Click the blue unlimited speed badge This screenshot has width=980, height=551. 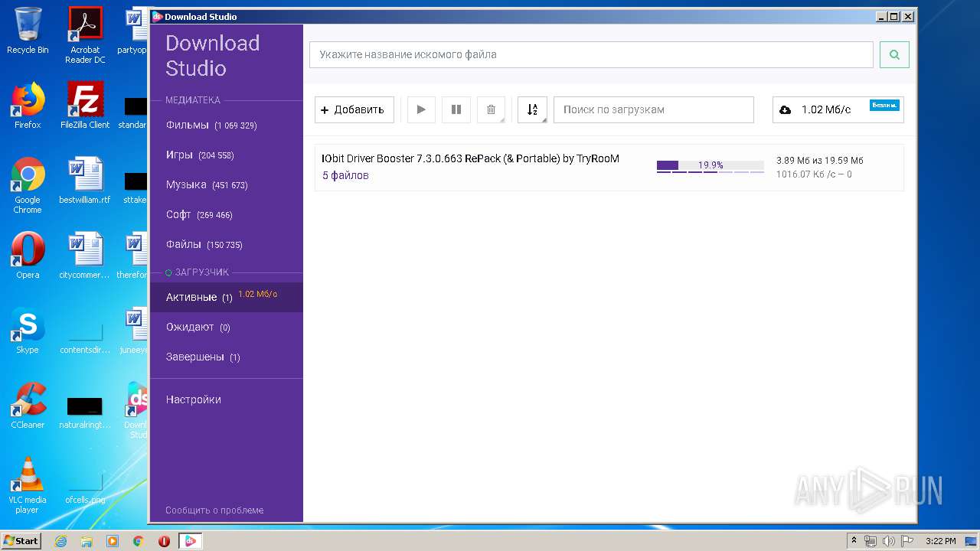click(x=884, y=106)
